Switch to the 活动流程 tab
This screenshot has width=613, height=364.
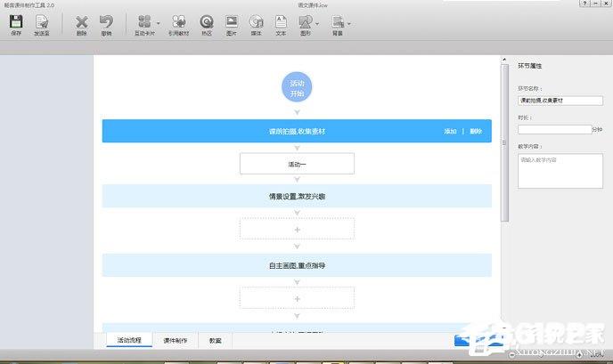(x=129, y=340)
